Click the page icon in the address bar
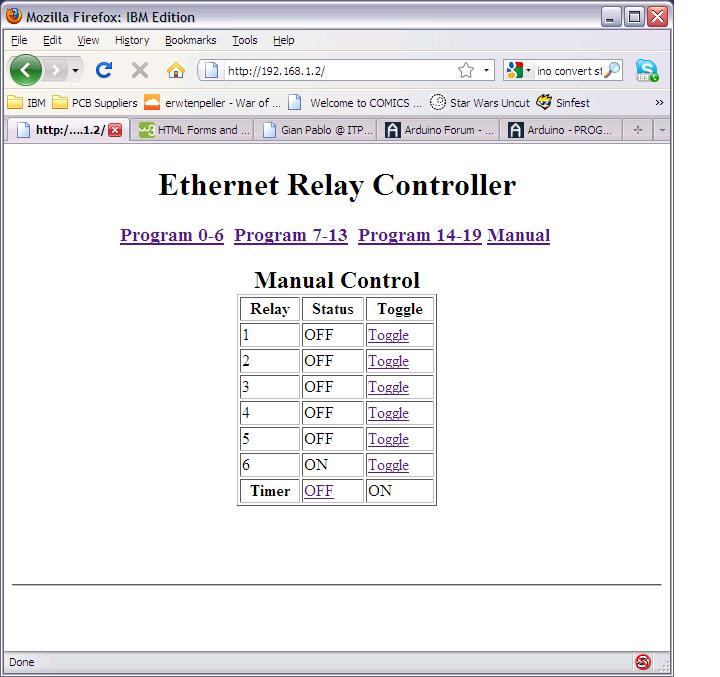 pyautogui.click(x=211, y=70)
